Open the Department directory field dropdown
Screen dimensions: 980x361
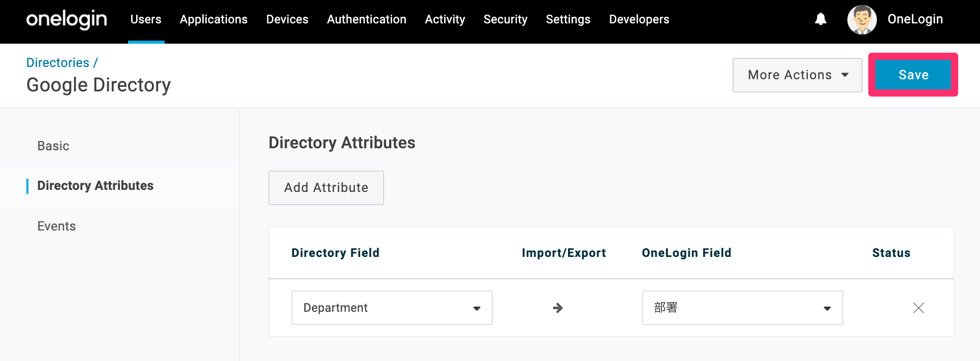(x=392, y=308)
